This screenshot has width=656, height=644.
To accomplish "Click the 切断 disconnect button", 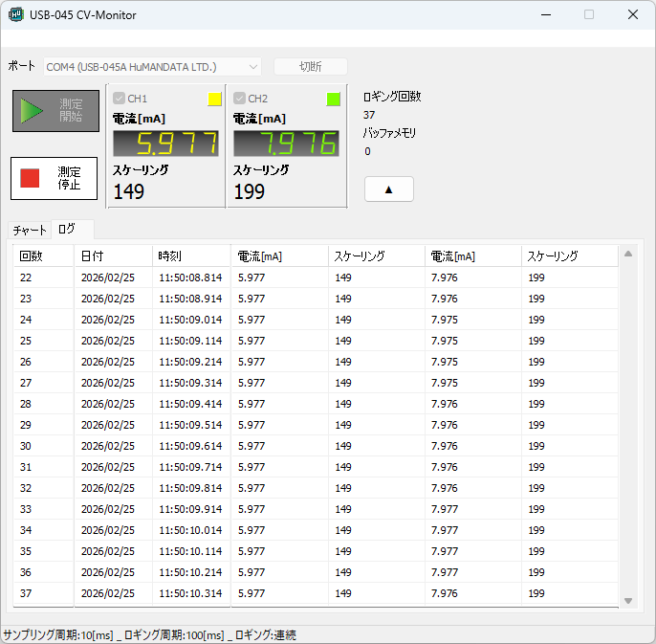I will (310, 67).
